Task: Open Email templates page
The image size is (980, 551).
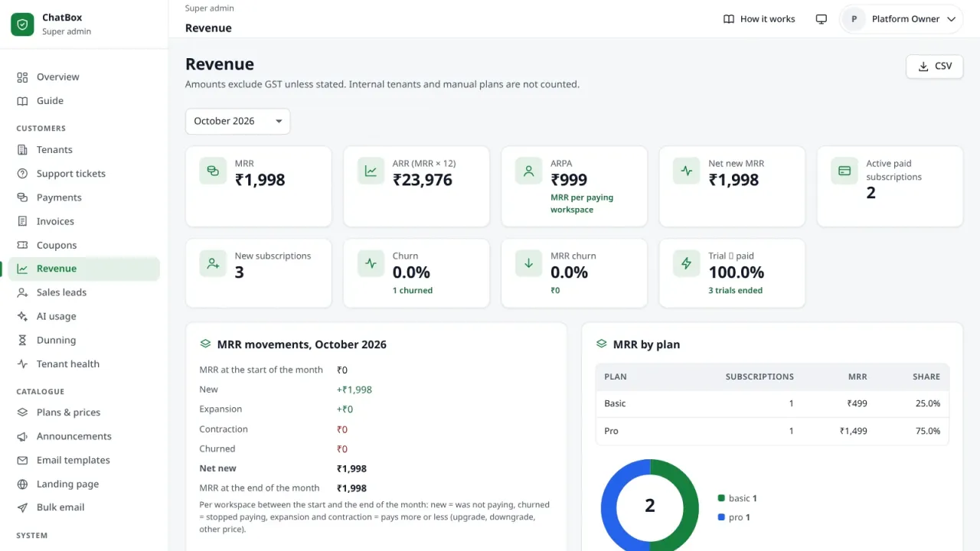Action: pos(83,460)
